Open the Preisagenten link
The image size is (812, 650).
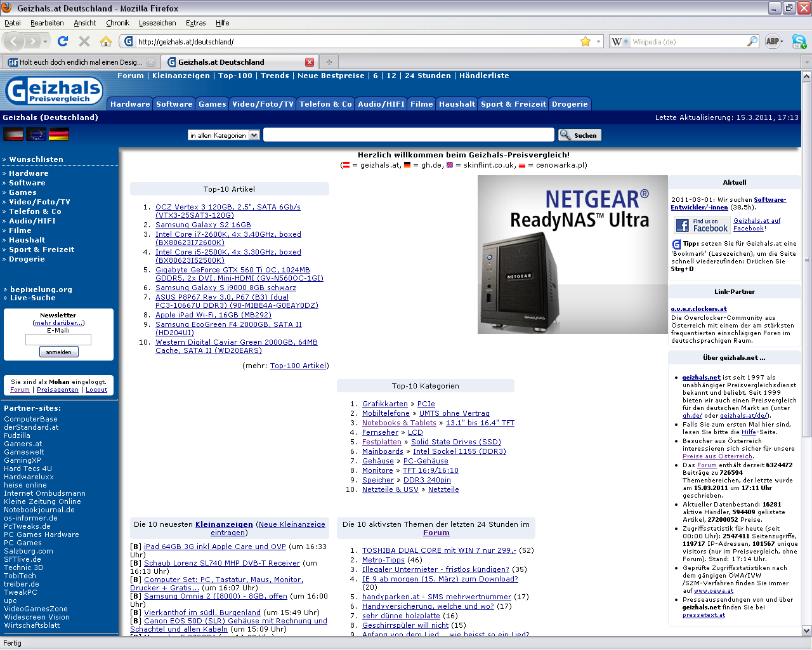[58, 390]
